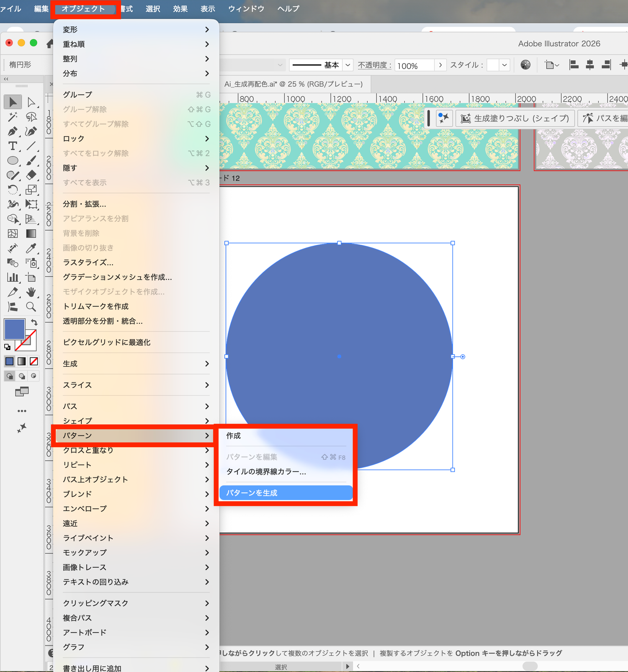
Task: Click 不透明度 label link
Action: (x=374, y=65)
